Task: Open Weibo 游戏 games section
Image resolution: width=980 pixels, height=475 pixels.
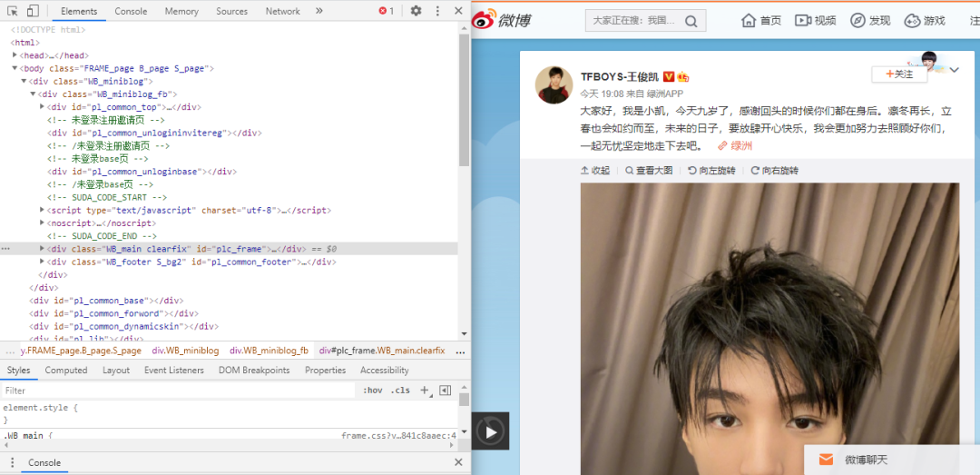Action: coord(925,21)
